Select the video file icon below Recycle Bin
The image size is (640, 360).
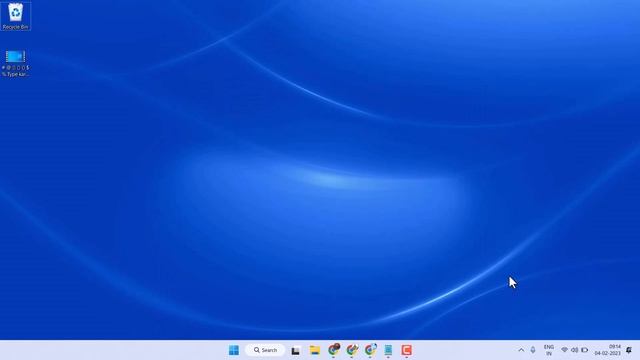coord(16,63)
